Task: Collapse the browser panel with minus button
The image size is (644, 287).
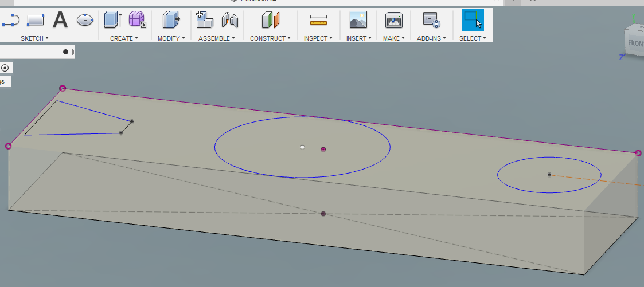Action: [x=66, y=52]
